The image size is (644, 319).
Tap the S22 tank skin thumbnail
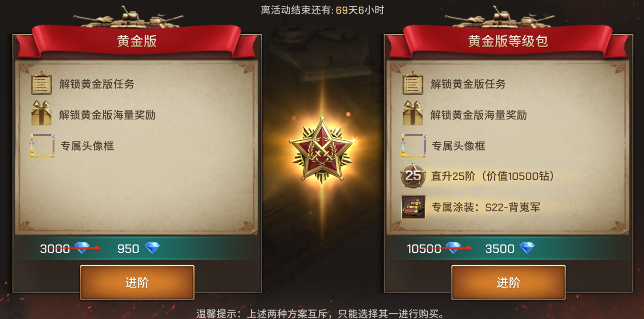(x=413, y=207)
